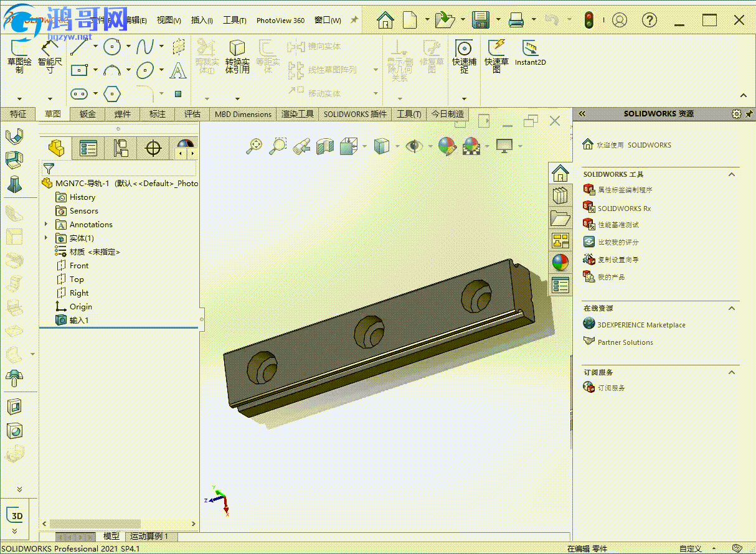Screen dimensions: 756x554
Task: Switch to the 特征 tab
Action: (x=18, y=114)
